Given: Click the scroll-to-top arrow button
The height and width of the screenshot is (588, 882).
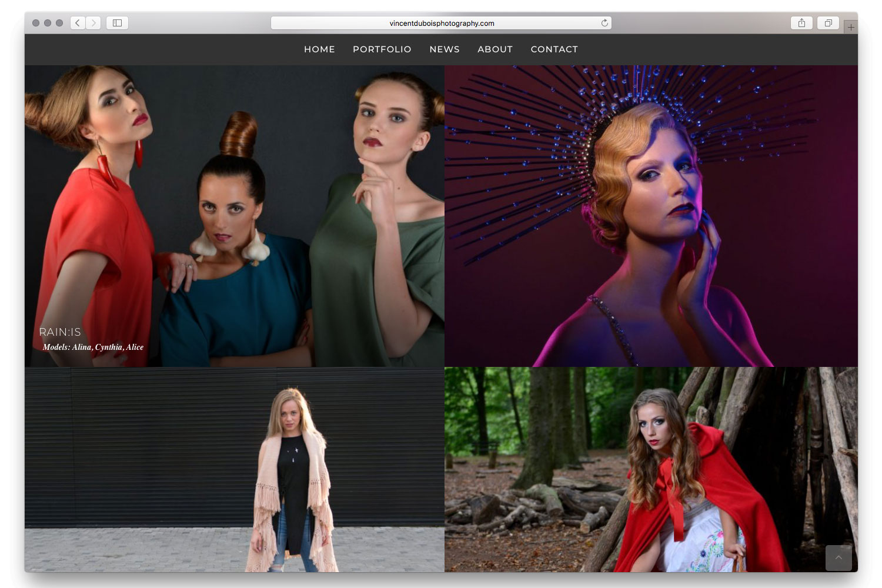Looking at the screenshot, I should click(838, 557).
